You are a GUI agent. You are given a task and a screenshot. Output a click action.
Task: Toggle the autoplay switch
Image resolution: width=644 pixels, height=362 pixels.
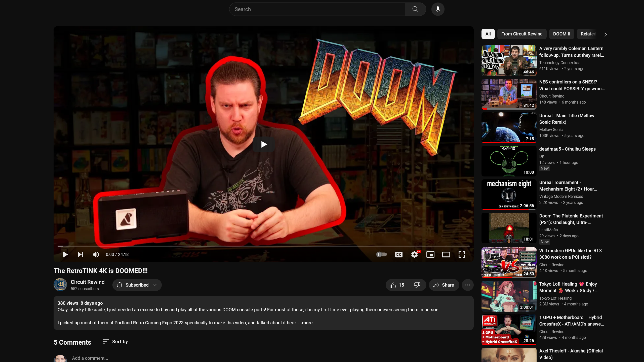[381, 254]
